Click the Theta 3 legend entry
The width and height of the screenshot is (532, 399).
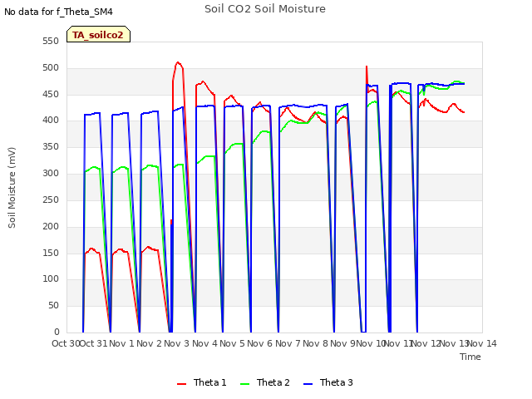click(x=328, y=382)
